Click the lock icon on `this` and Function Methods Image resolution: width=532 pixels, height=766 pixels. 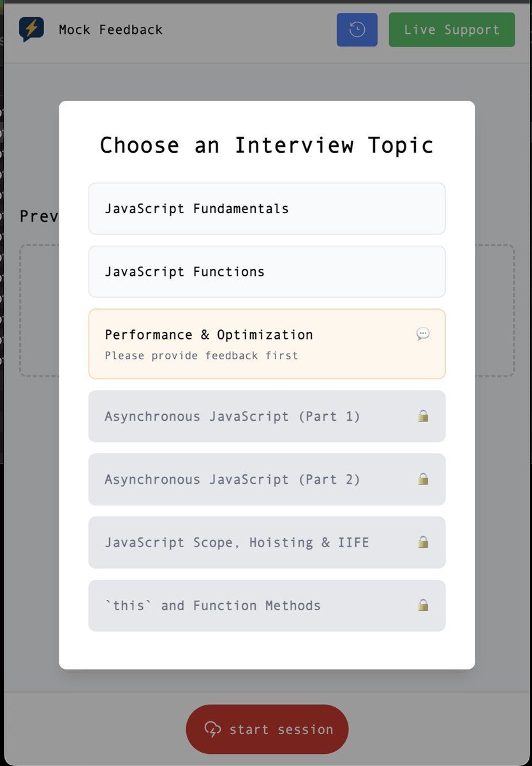(423, 605)
